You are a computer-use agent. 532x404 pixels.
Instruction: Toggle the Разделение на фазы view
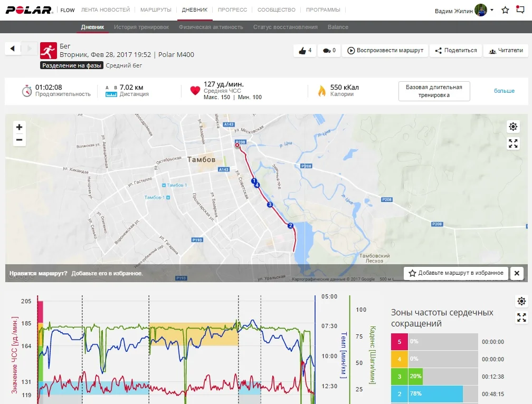[x=71, y=66]
